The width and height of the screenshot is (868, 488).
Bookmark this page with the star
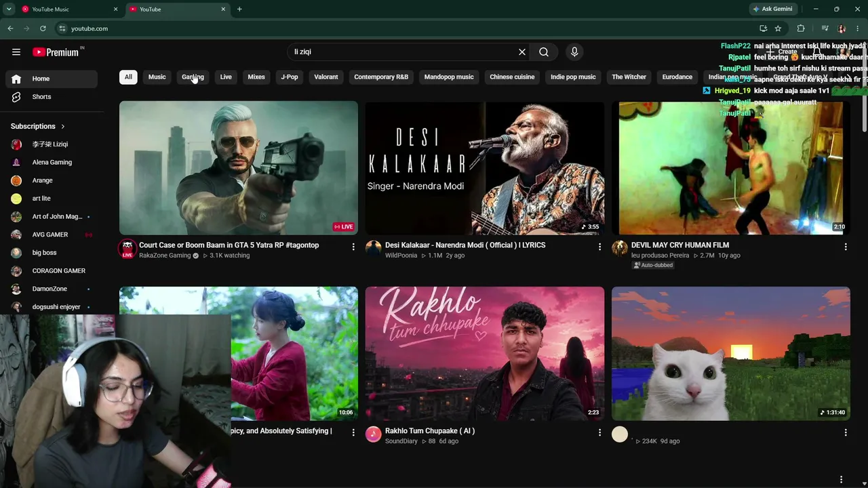(778, 28)
